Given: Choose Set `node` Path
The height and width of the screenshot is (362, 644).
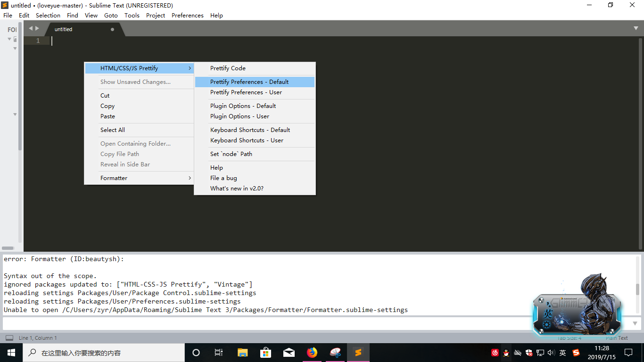Looking at the screenshot, I should (255, 154).
